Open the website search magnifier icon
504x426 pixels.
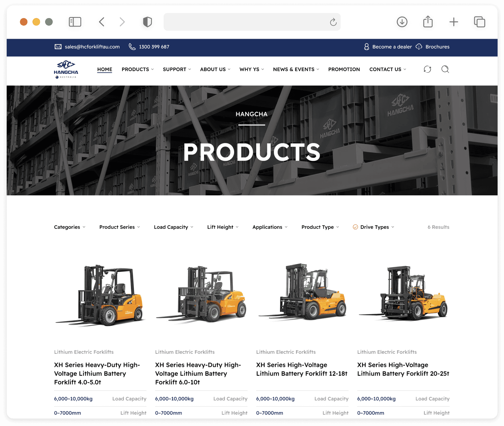445,69
